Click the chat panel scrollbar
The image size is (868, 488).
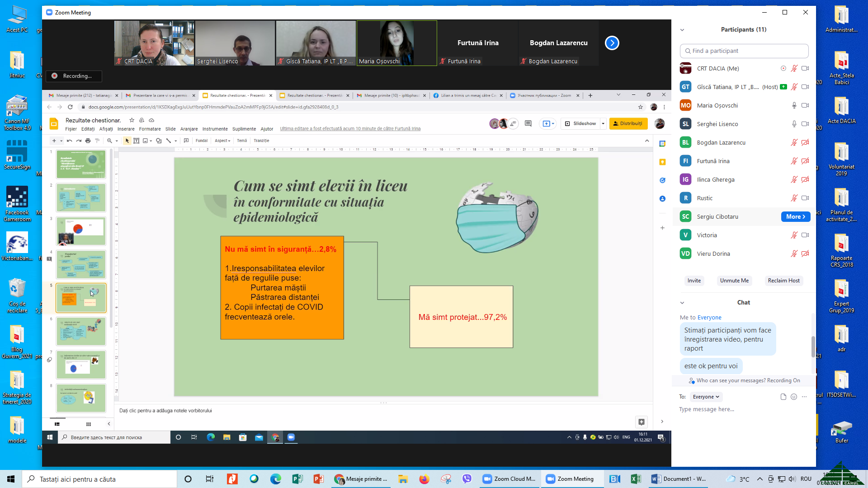pyautogui.click(x=813, y=347)
